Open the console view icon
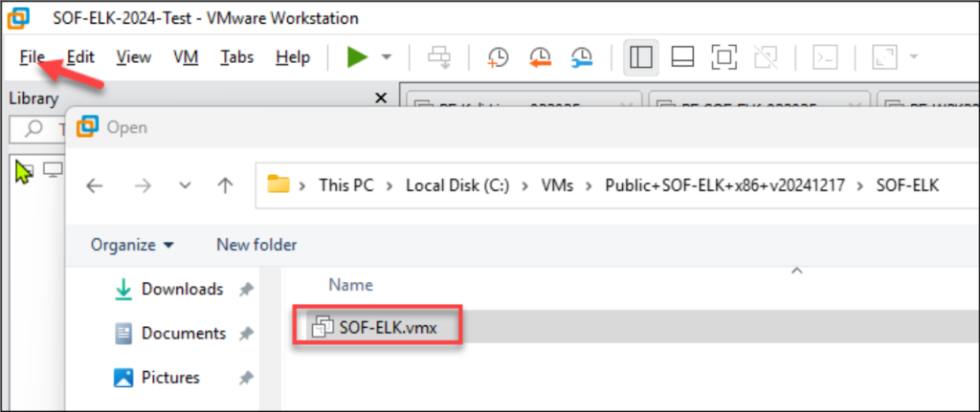The image size is (980, 412). pyautogui.click(x=824, y=57)
